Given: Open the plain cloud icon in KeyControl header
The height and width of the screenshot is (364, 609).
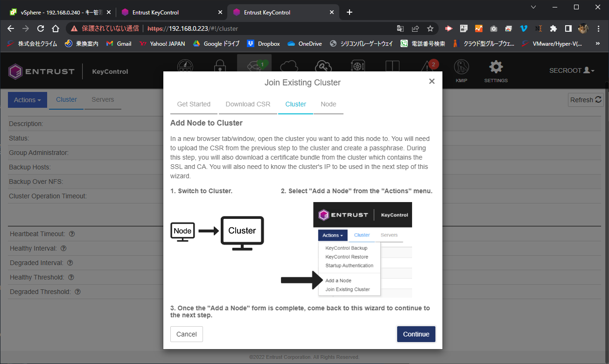Looking at the screenshot, I should (x=289, y=66).
